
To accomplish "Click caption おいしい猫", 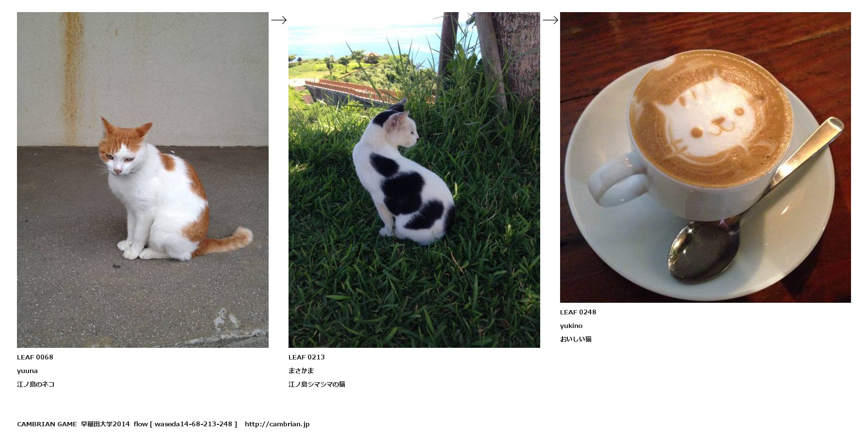I will (576, 339).
